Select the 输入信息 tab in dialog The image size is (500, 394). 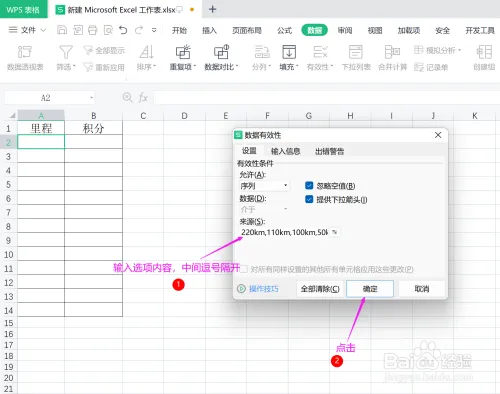[x=286, y=151]
